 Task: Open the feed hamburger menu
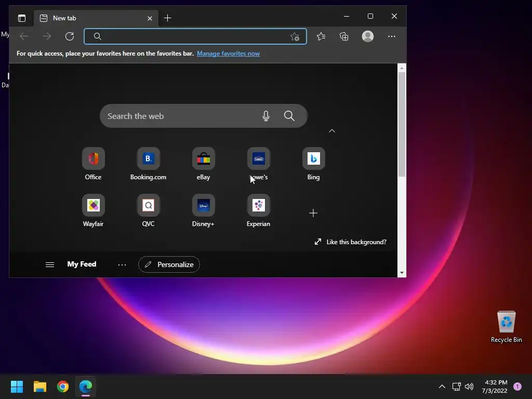pyautogui.click(x=50, y=264)
